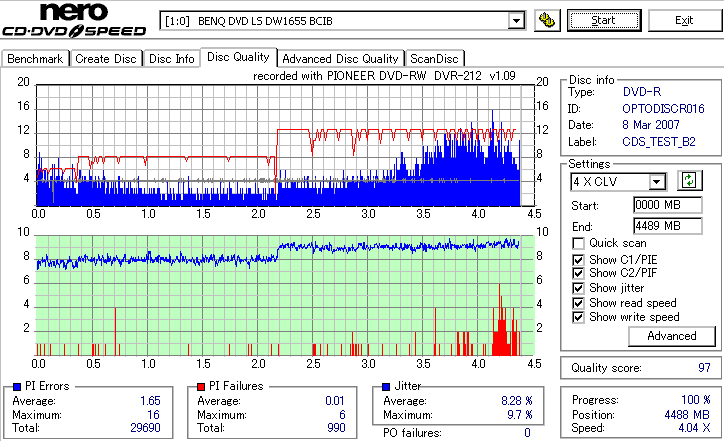The height and width of the screenshot is (441, 724).
Task: Click the Start button
Action: point(604,21)
